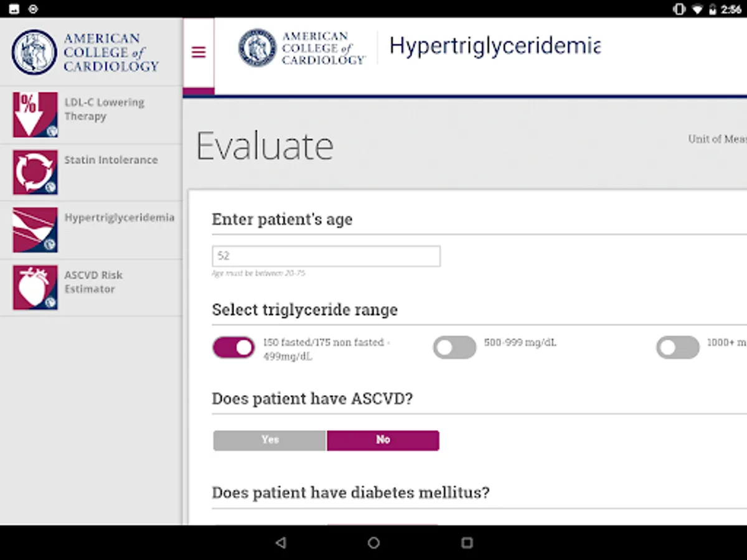Viewport: 747px width, 560px height.
Task: Enable the 500-999 mg/dL triglyceride range
Action: [454, 348]
